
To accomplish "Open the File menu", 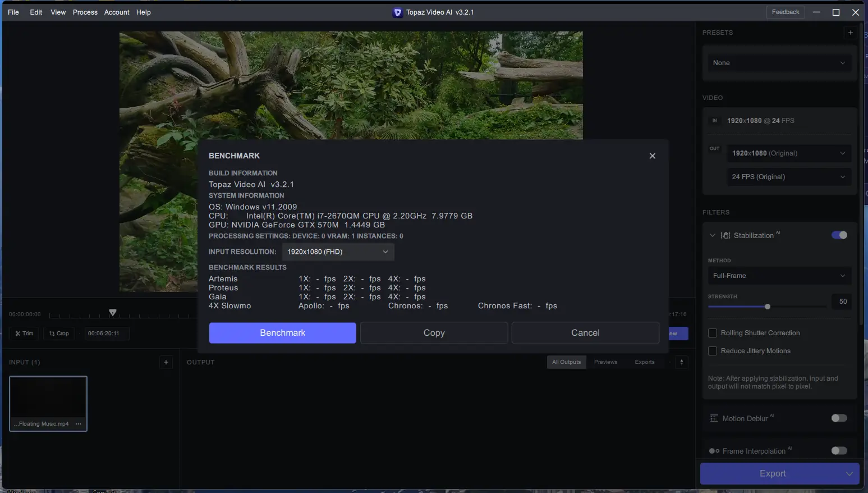I will [13, 12].
